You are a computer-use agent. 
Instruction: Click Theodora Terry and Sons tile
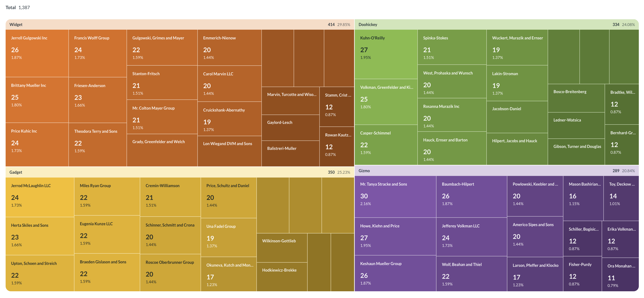(x=98, y=145)
